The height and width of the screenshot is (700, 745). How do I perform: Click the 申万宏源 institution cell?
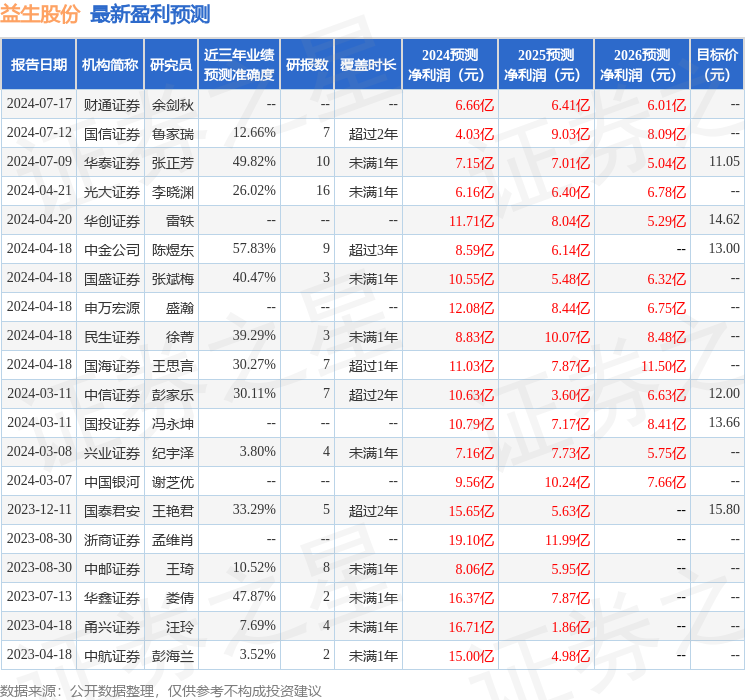coord(112,308)
